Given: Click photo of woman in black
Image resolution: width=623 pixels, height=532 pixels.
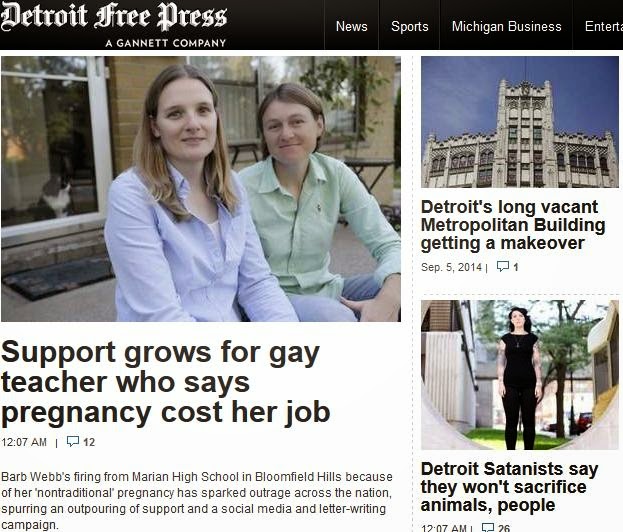Looking at the screenshot, I should coord(520,375).
